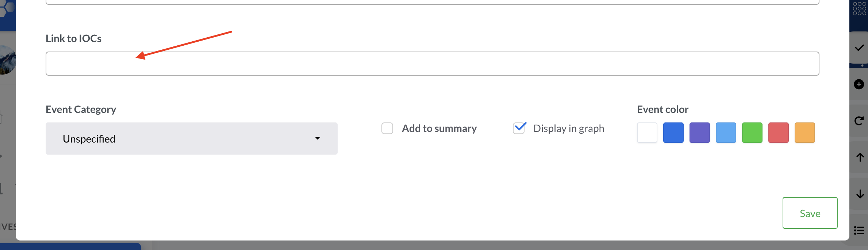Image resolution: width=868 pixels, height=250 pixels.
Task: Click the down arrow icon in sidebar
Action: tap(860, 194)
